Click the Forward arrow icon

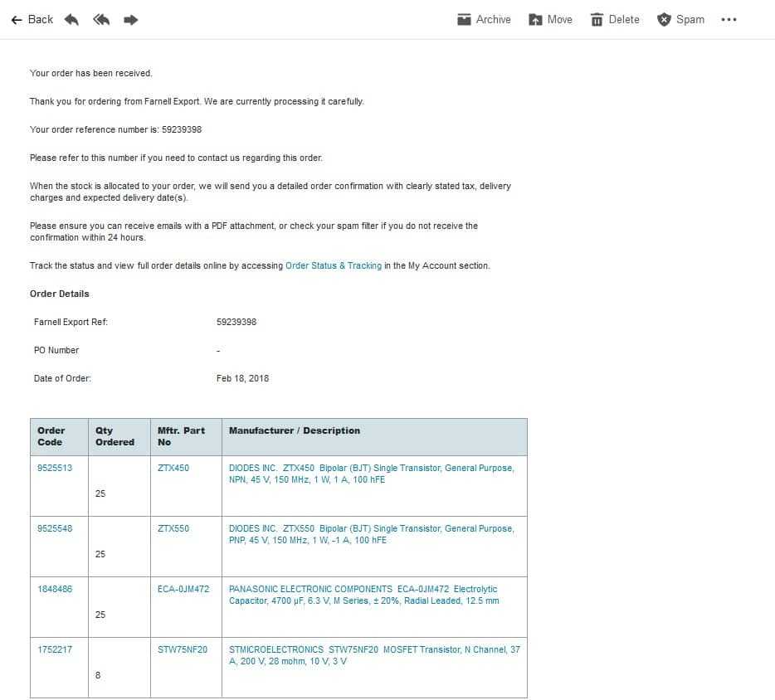130,20
